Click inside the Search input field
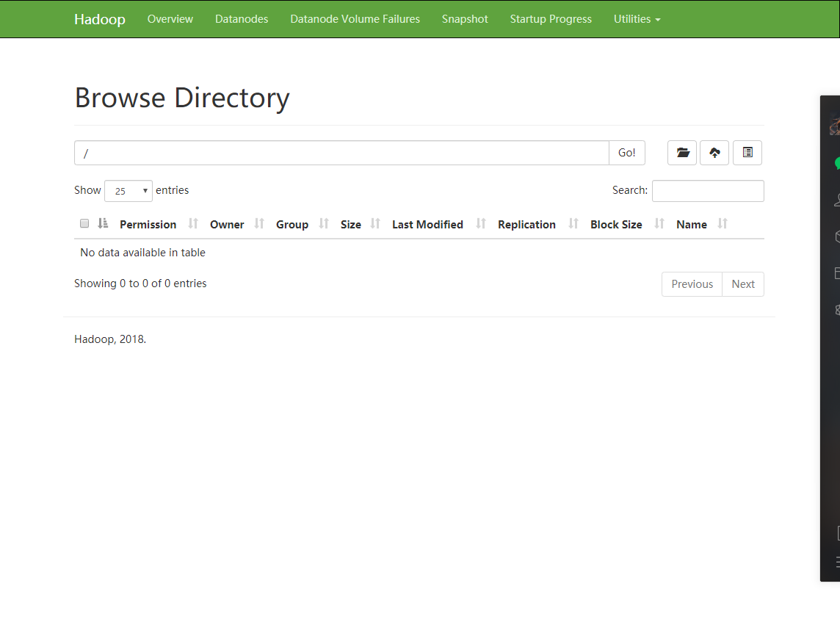 (707, 190)
